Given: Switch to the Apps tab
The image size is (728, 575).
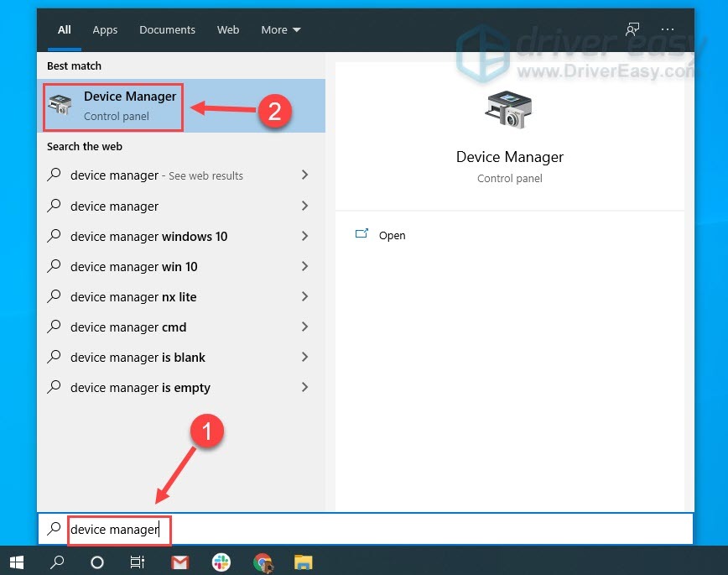Looking at the screenshot, I should [105, 29].
